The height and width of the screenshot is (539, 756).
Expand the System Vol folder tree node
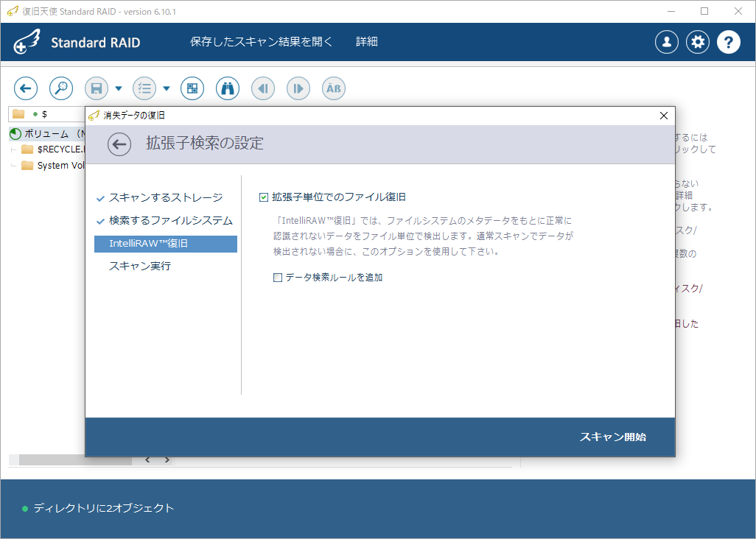[13, 166]
